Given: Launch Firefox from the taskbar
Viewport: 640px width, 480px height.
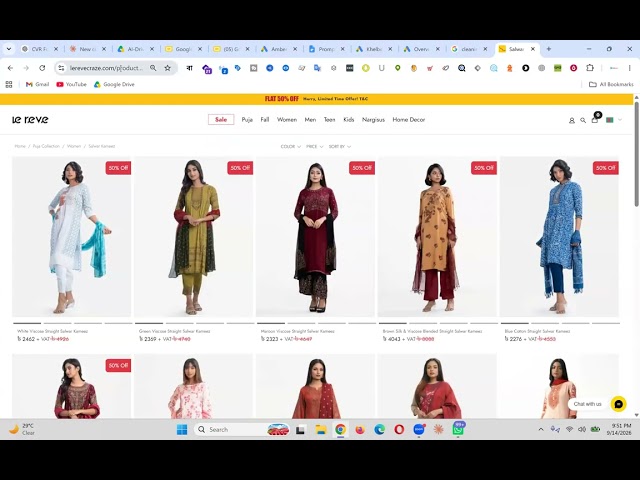Looking at the screenshot, I should click(360, 429).
